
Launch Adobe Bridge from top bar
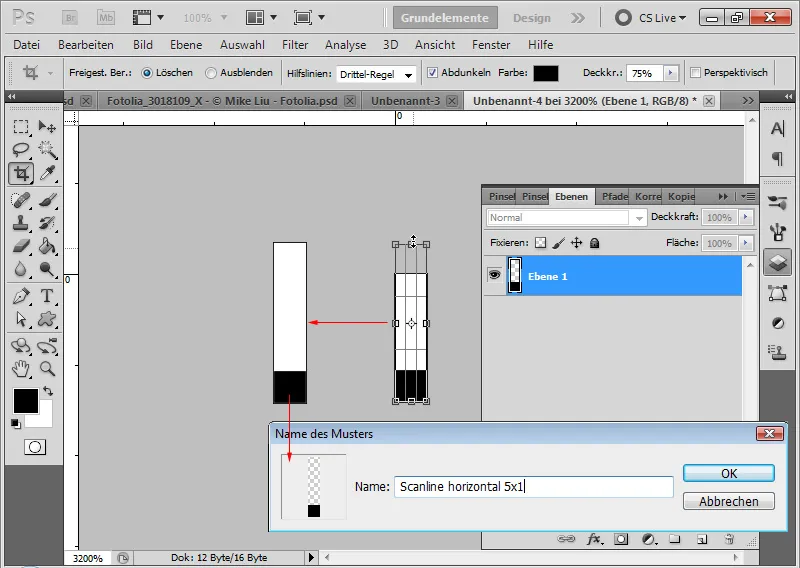70,18
